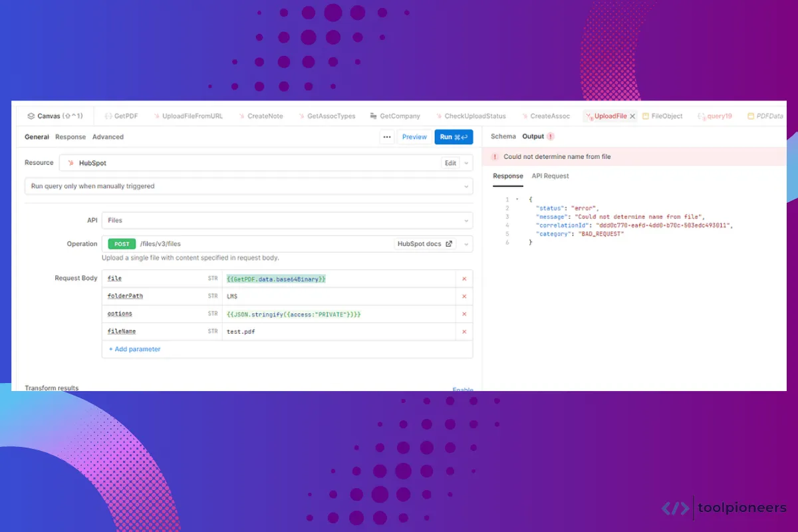The height and width of the screenshot is (532, 798).
Task: Select the Output tab
Action: 533,136
